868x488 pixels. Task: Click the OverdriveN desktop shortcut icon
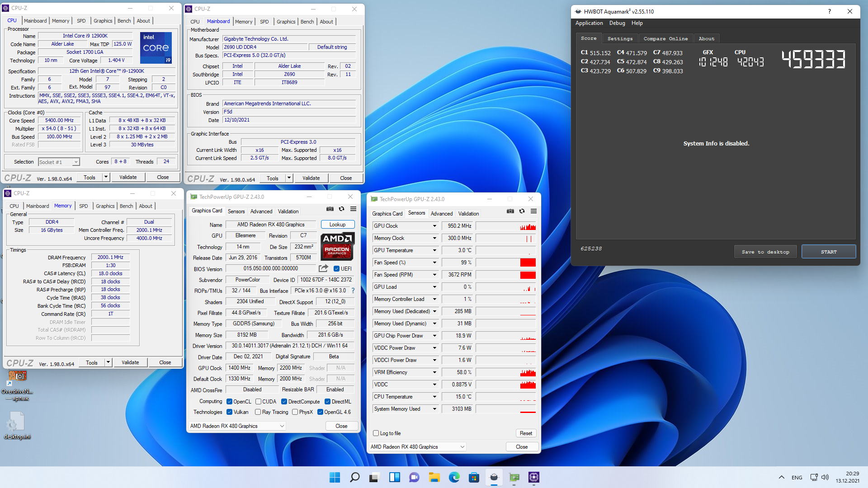(17, 385)
